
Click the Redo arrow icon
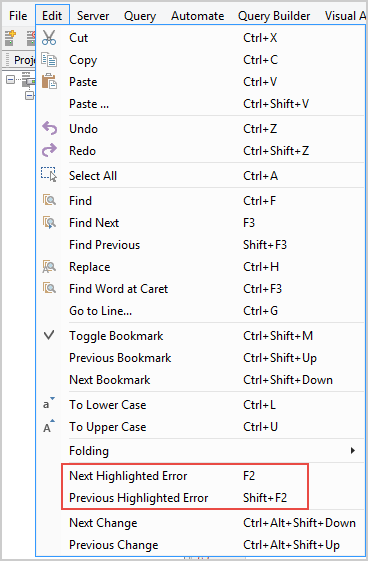click(49, 150)
